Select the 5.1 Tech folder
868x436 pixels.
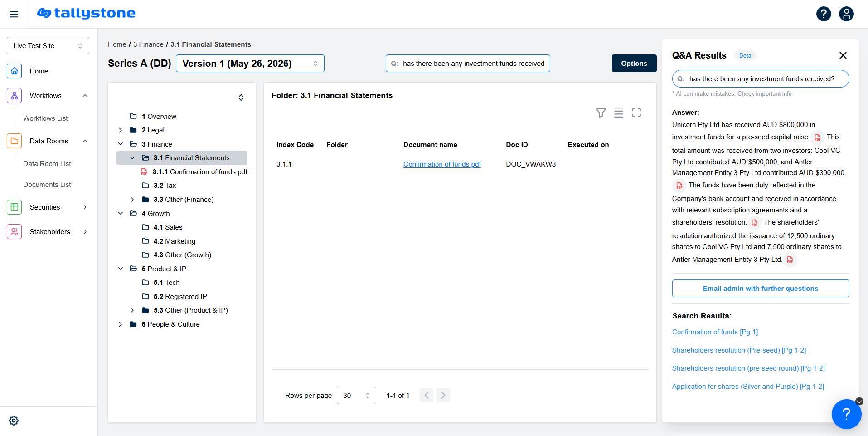[x=166, y=283]
